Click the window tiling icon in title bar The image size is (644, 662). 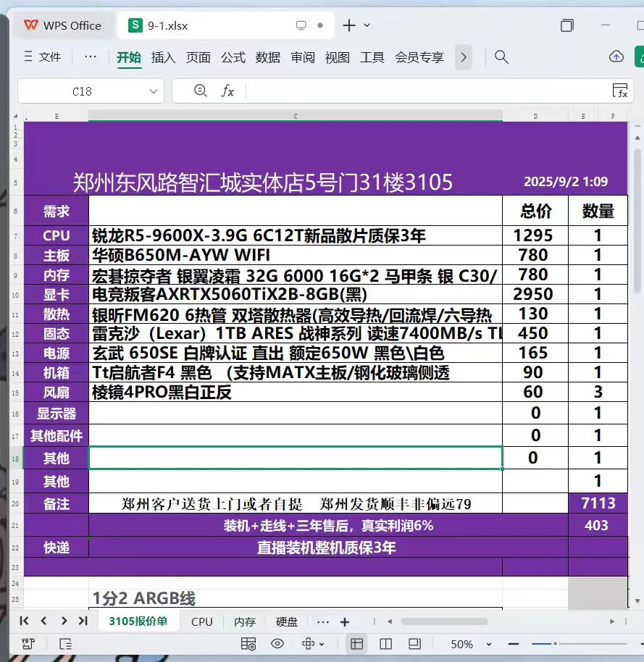[566, 25]
